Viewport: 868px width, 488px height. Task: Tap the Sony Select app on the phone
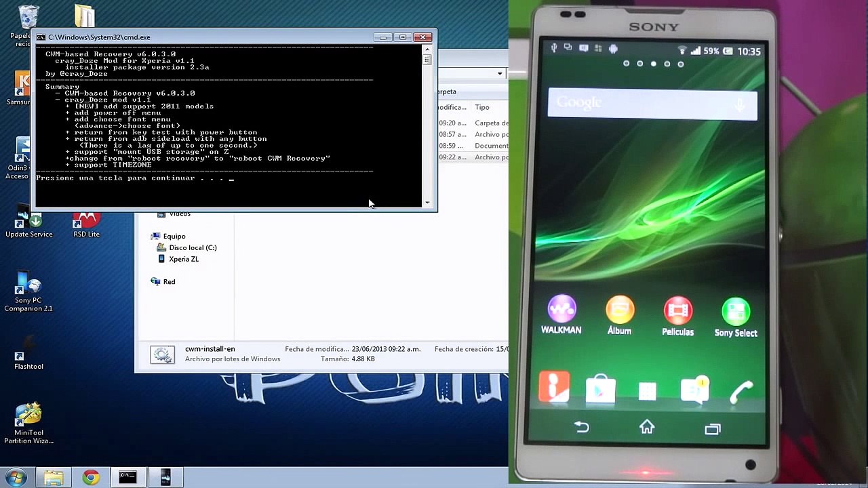tap(736, 317)
